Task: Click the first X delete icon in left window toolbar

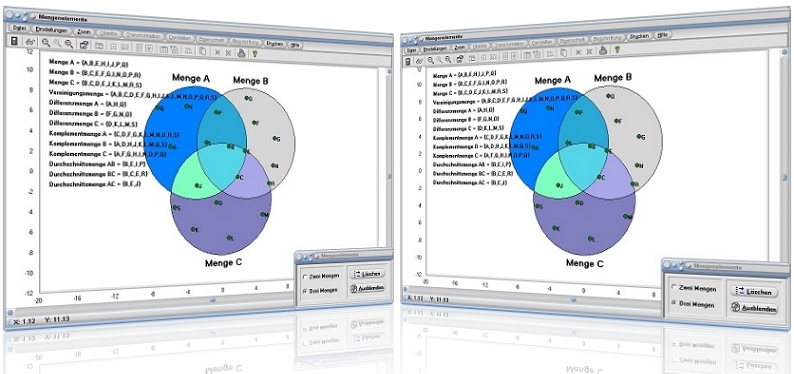Action: 217,52
